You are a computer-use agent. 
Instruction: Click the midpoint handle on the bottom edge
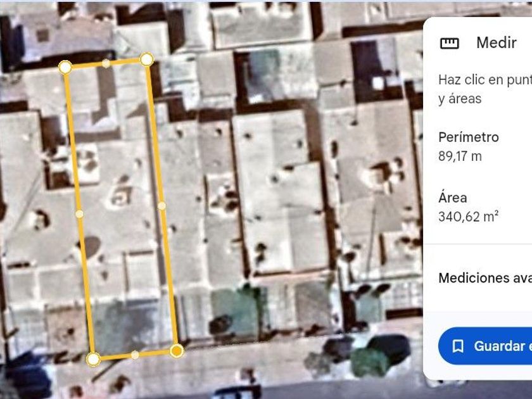point(135,355)
